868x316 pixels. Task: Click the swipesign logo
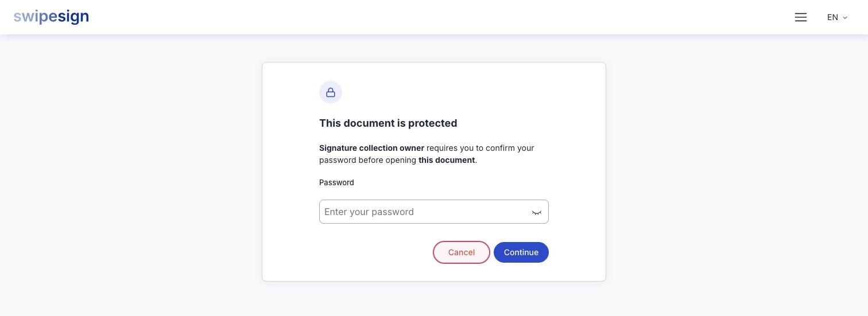(51, 17)
